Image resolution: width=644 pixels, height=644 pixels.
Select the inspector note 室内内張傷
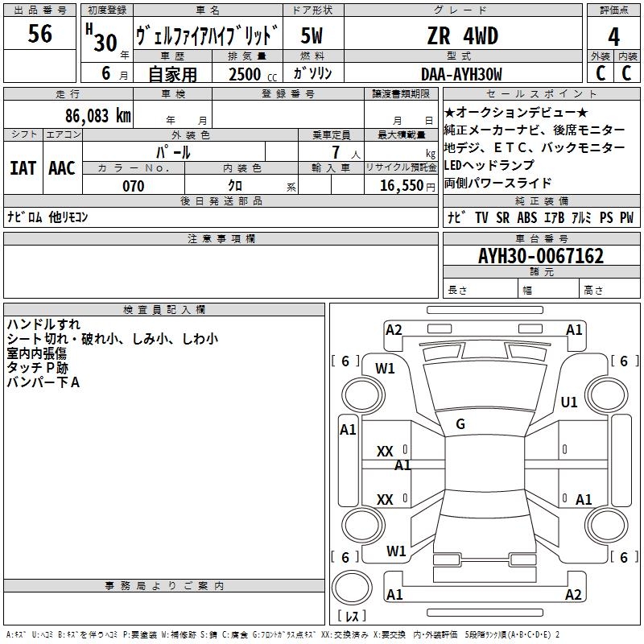tap(36, 353)
